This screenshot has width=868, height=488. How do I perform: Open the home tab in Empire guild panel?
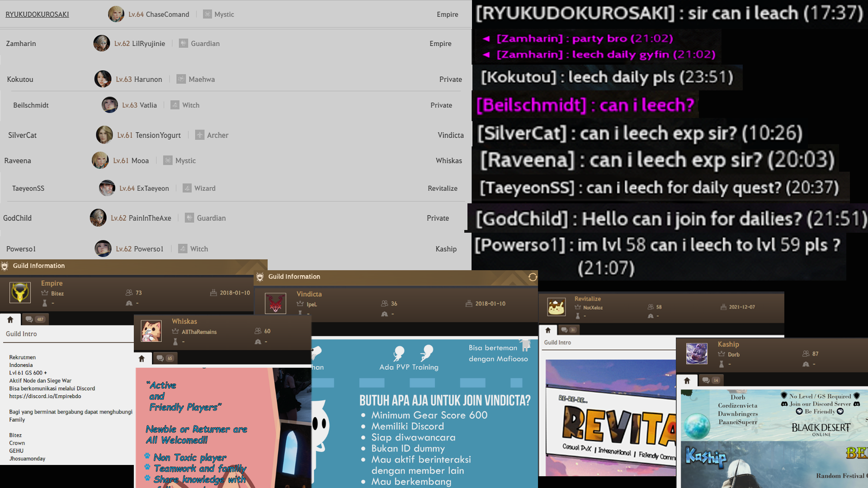tap(10, 319)
